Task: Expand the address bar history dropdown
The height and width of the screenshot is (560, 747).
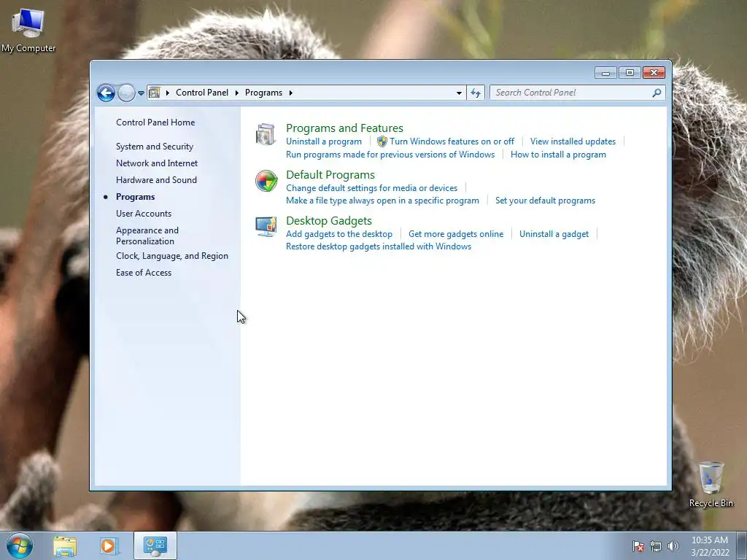Action: [459, 93]
